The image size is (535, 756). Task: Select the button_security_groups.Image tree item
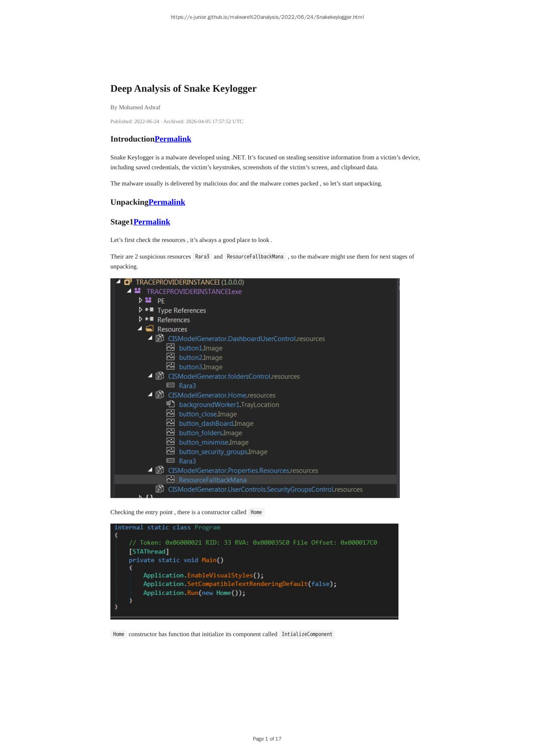223,452
